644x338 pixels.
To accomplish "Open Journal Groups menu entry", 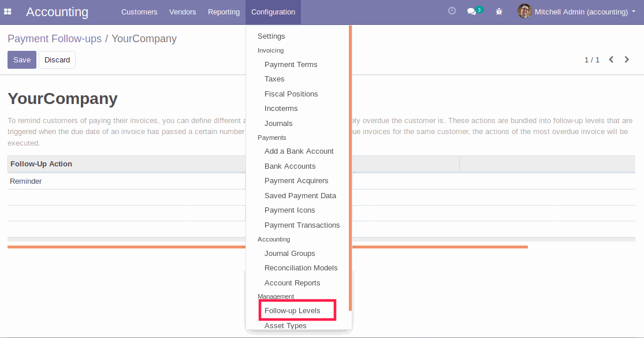I will 289,254.
